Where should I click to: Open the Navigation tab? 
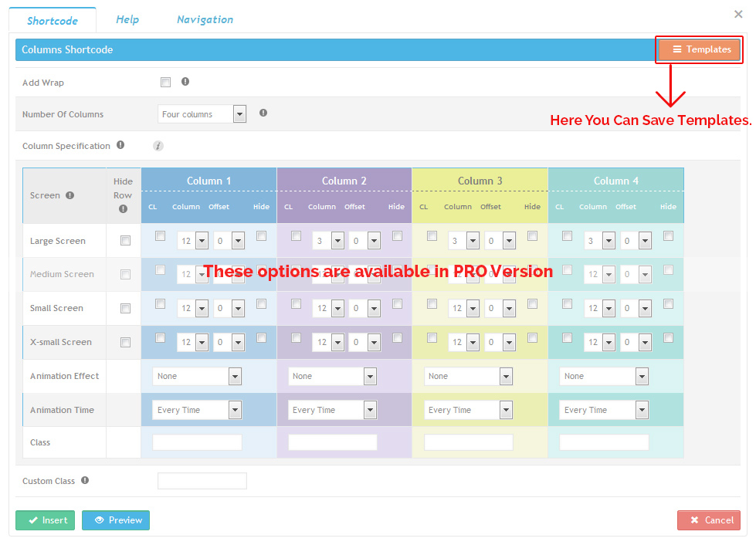point(205,19)
